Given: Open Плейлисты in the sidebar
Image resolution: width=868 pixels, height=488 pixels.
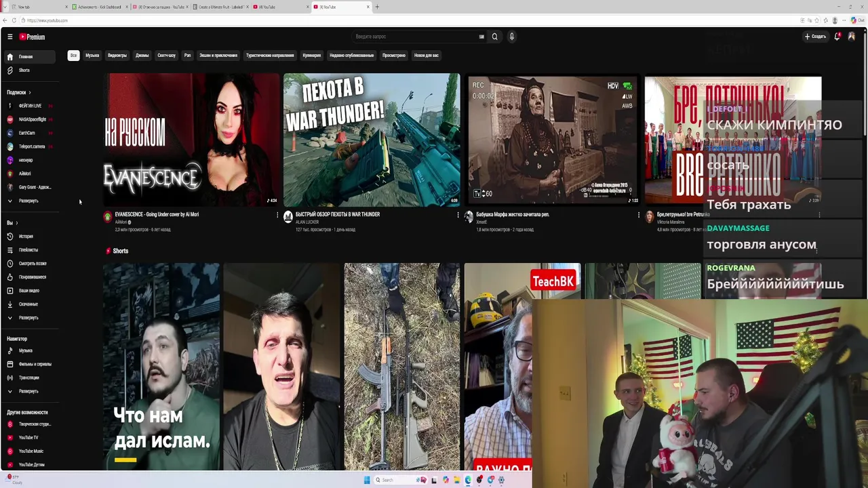Looking at the screenshot, I should pos(30,250).
